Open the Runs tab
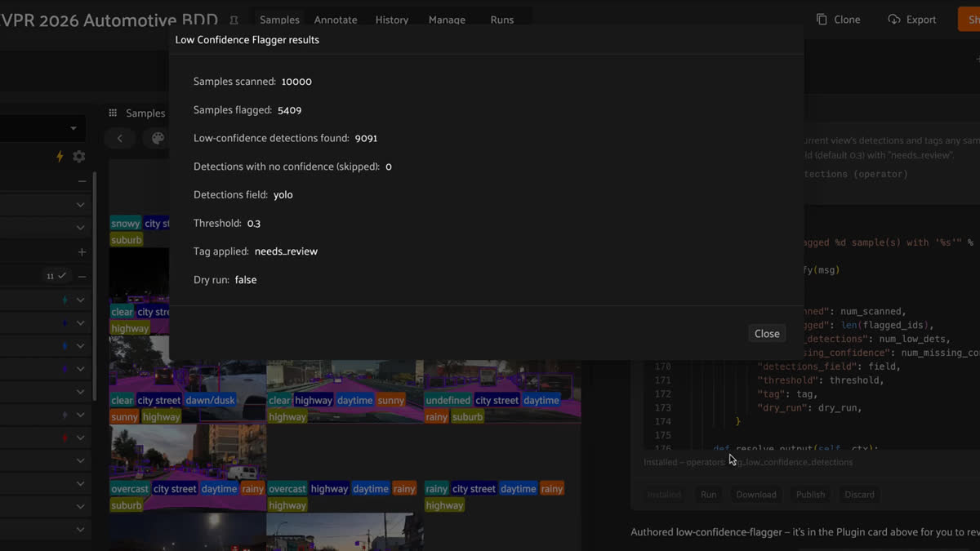 (x=502, y=20)
